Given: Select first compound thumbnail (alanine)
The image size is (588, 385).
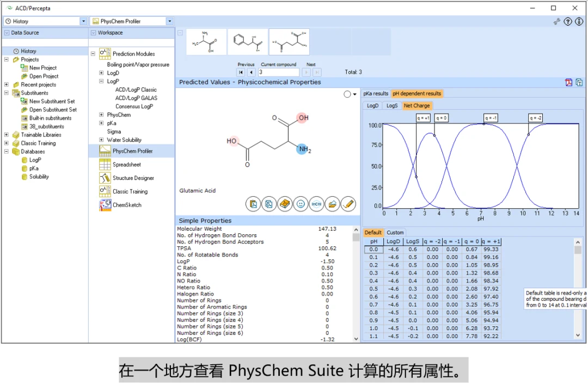Looking at the screenshot, I should pyautogui.click(x=206, y=42).
